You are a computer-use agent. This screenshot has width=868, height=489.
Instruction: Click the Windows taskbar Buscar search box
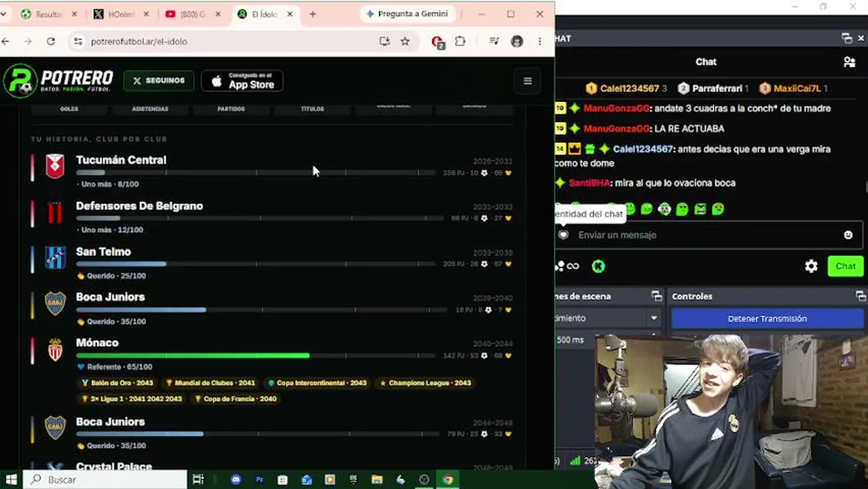click(105, 479)
